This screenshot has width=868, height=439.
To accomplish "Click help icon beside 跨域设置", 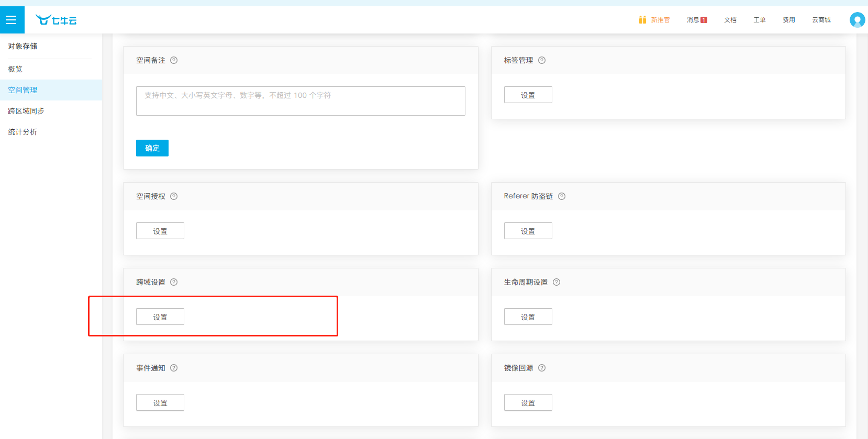I will (x=174, y=282).
